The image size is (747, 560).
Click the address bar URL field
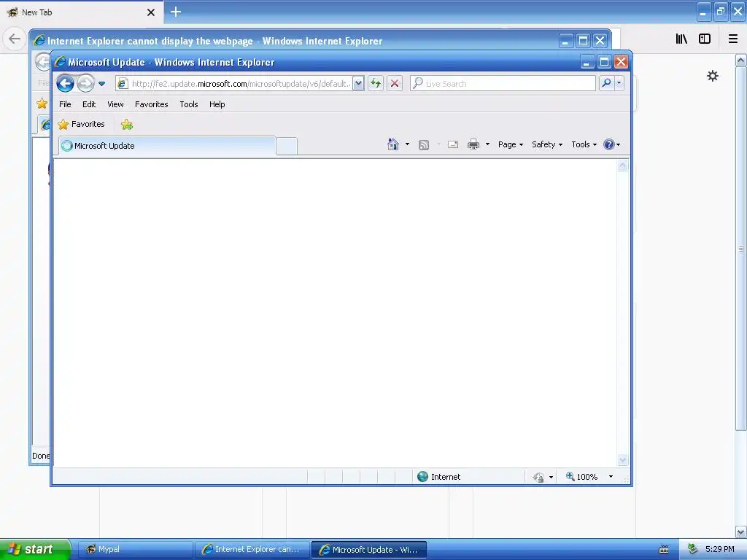tap(241, 84)
